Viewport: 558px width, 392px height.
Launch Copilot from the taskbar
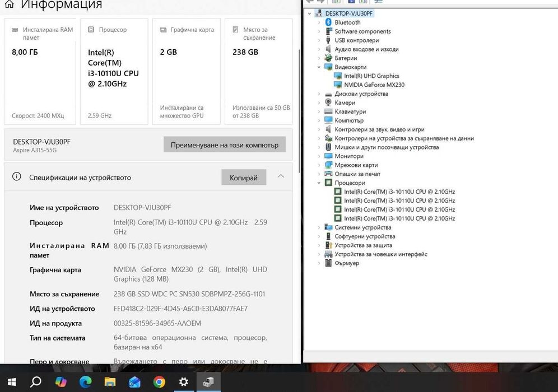(x=61, y=382)
